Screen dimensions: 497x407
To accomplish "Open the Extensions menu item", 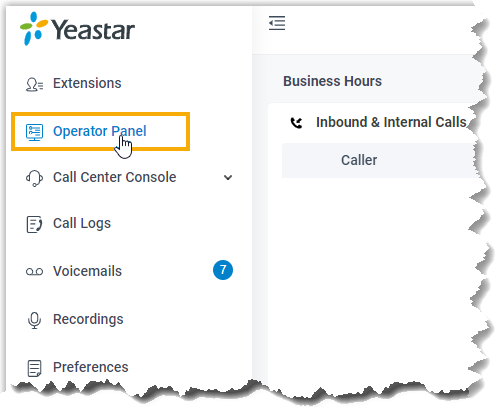I will click(x=87, y=83).
